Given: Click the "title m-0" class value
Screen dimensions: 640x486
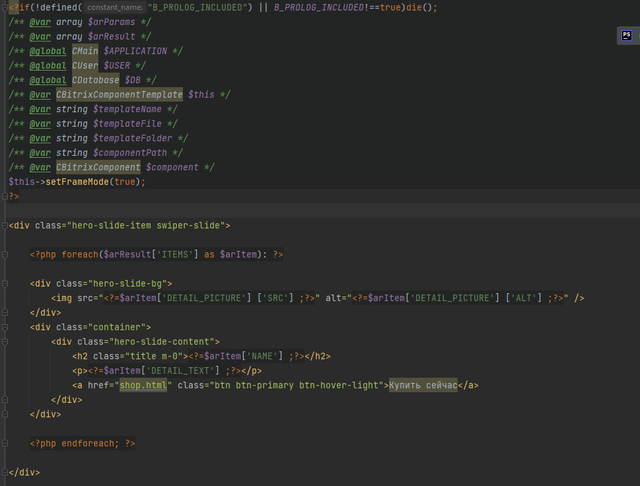Looking at the screenshot, I should pos(154,356).
